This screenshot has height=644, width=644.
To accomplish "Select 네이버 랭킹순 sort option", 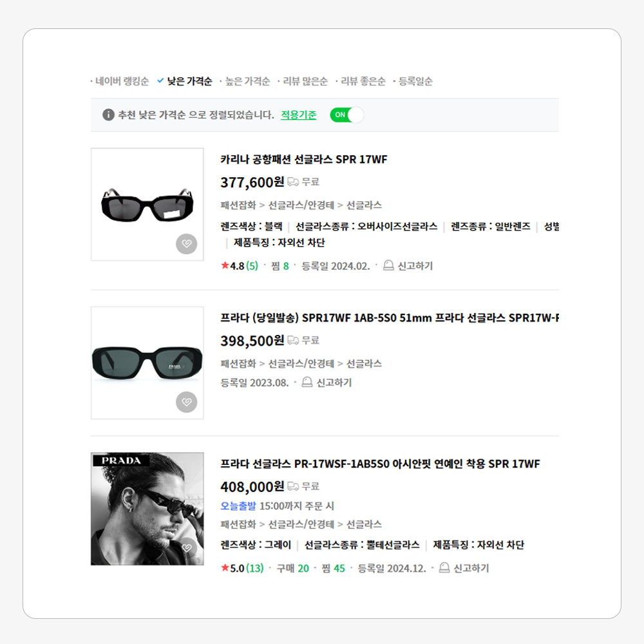I will coord(122,81).
